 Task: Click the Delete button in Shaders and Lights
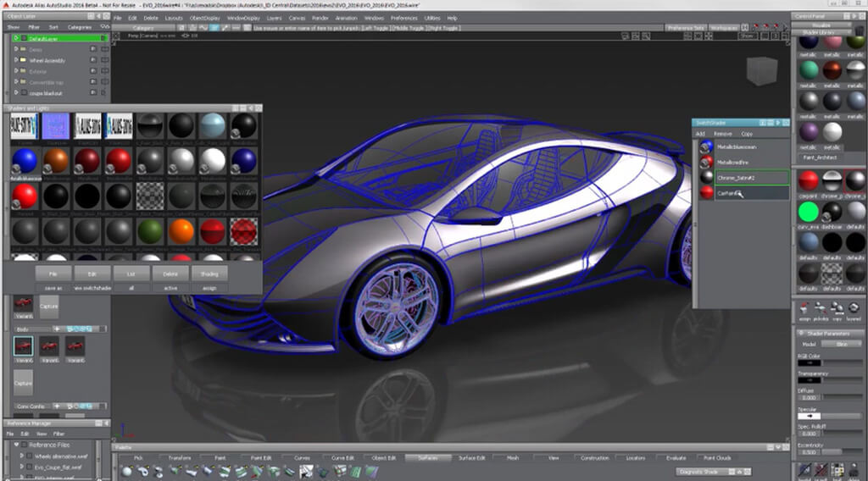tap(170, 274)
